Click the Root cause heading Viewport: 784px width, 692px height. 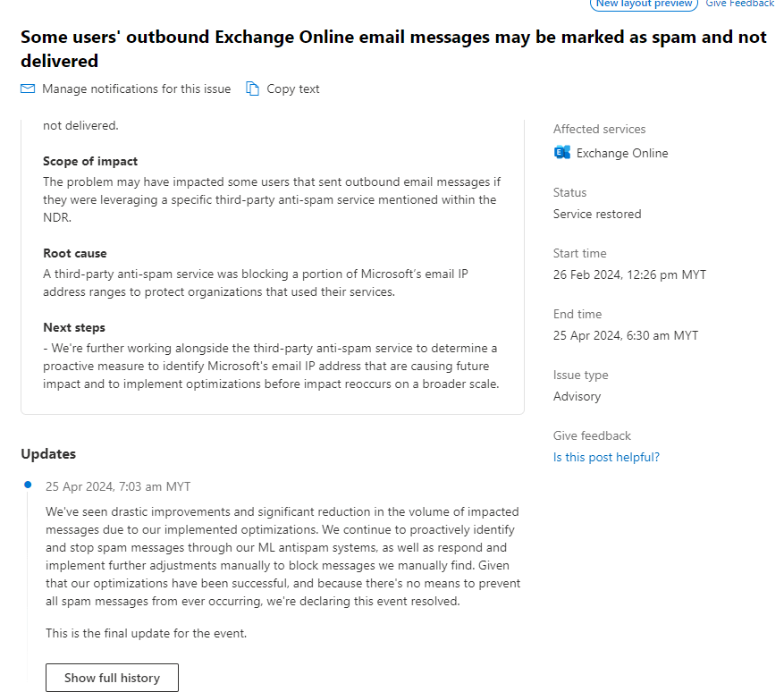[75, 254]
